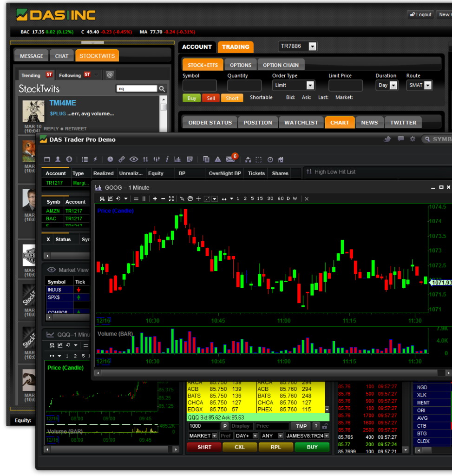The image size is (452, 476).
Task: Click the chat bubble icon in DAS Trader title bar
Action: coord(401,139)
